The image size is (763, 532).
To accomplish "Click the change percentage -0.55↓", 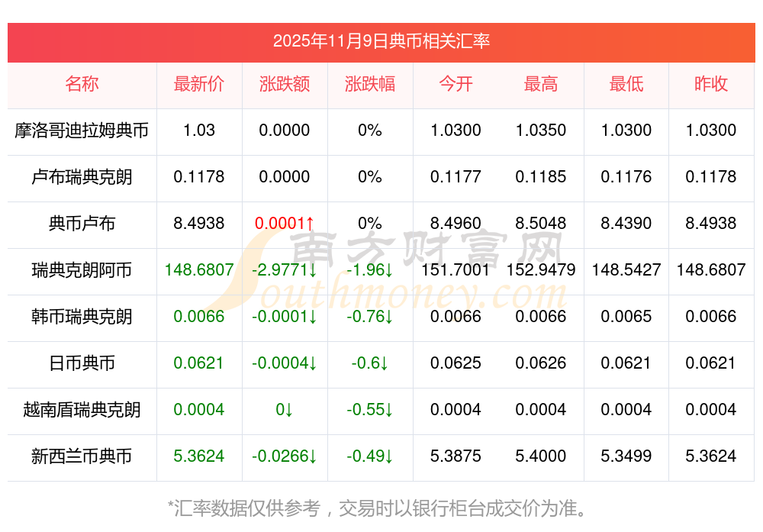I will [x=370, y=409].
